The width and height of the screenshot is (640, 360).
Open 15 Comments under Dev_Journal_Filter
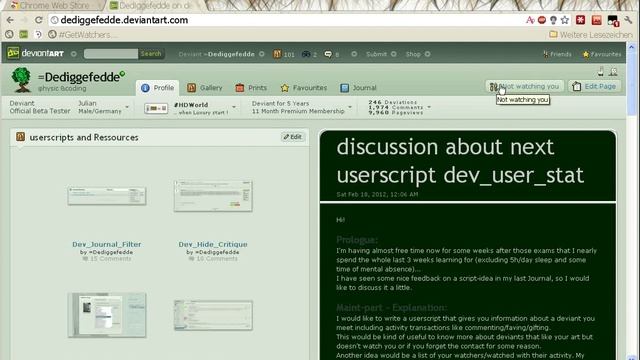pos(107,259)
